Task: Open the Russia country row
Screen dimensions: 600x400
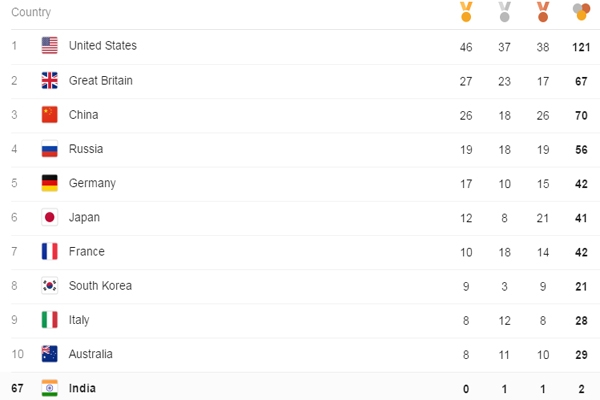Action: coord(305,149)
